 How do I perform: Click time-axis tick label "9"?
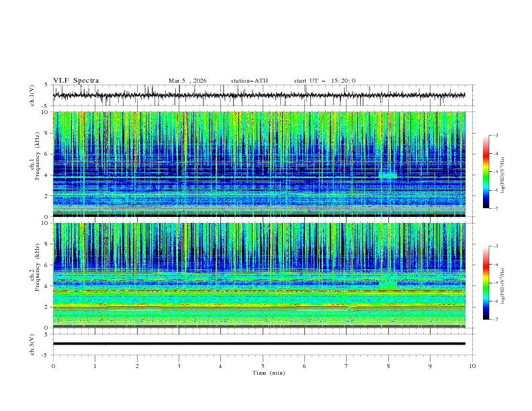pyautogui.click(x=430, y=366)
